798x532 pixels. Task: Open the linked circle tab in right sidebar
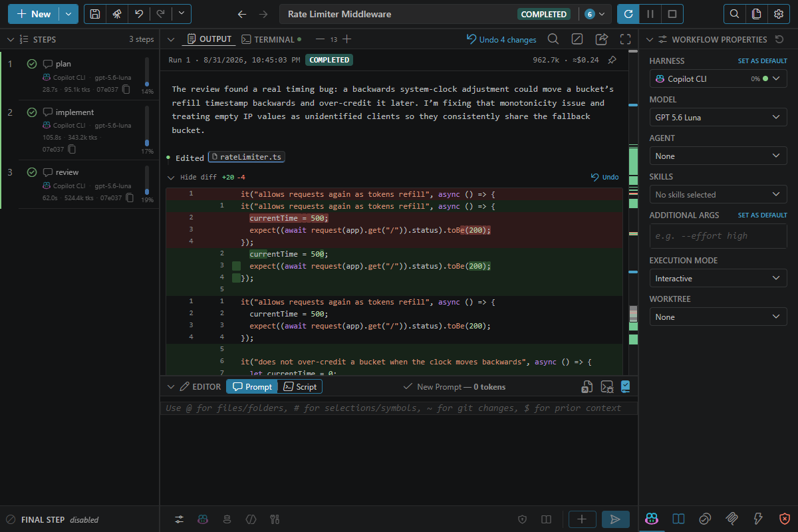705,519
